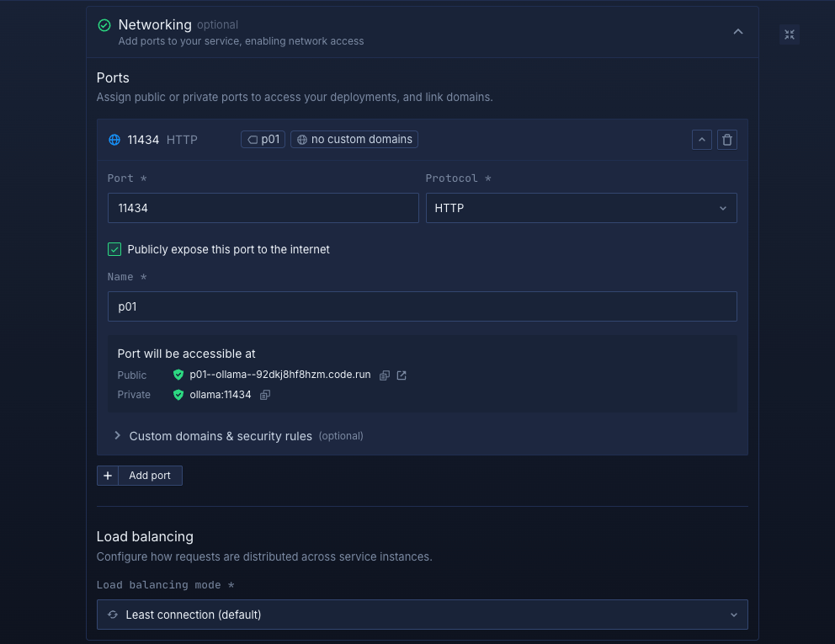Open the Load balancing mode dropdown
The image size is (835, 644).
coord(422,615)
